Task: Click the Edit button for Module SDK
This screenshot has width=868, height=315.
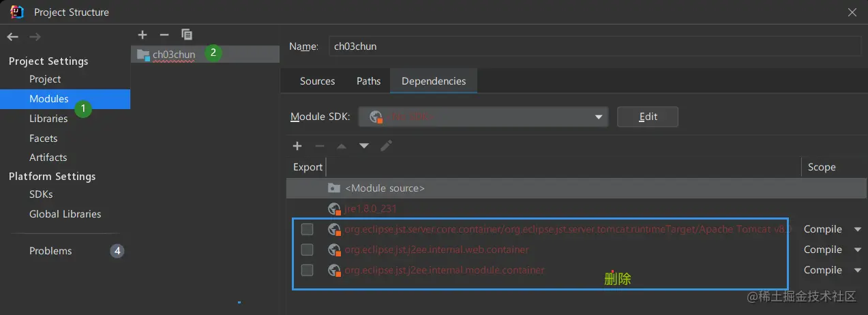Action: pyautogui.click(x=648, y=117)
